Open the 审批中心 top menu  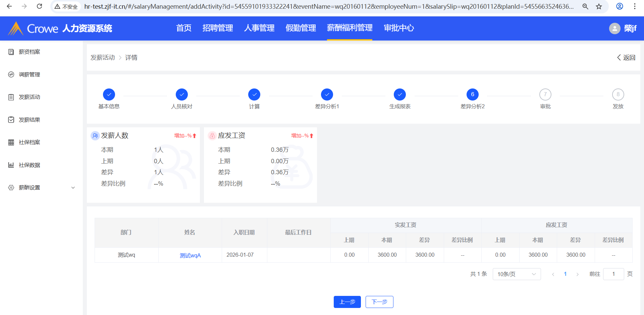pos(398,28)
